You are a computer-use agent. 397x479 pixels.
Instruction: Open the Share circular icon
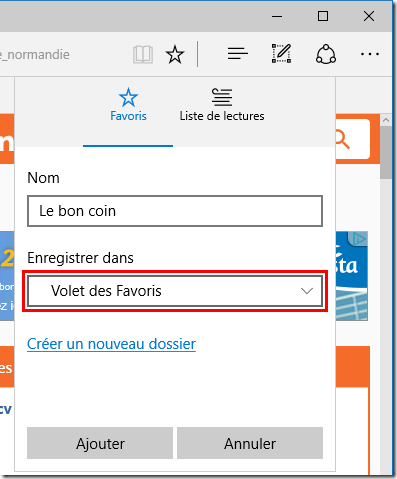[326, 54]
